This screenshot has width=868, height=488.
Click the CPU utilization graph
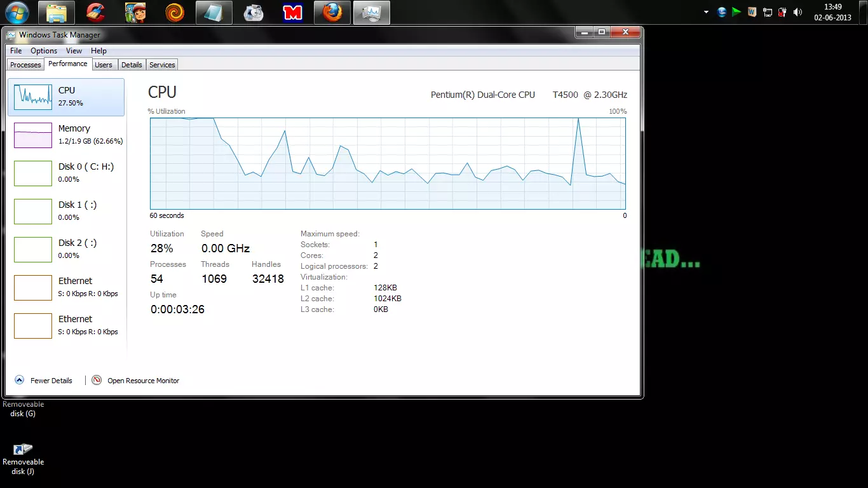point(388,163)
